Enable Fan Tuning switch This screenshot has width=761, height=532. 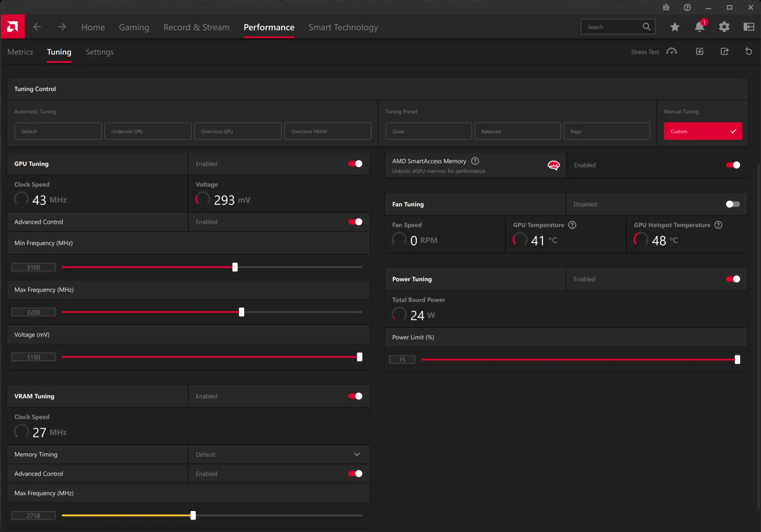point(733,204)
